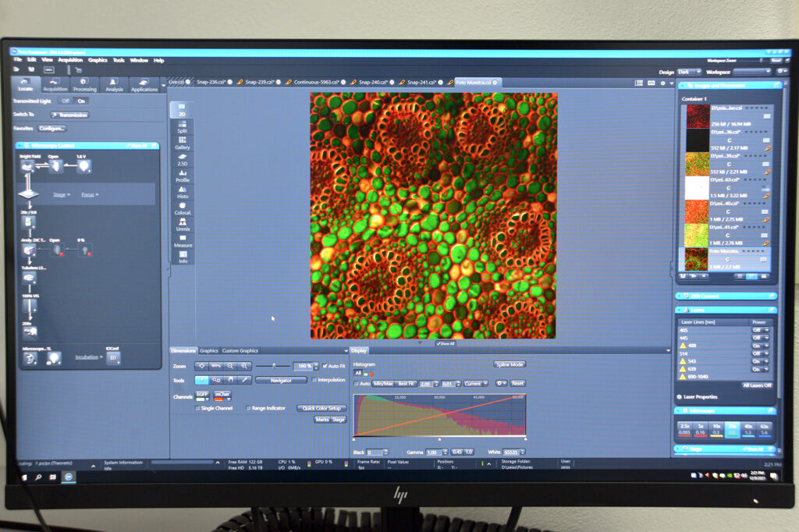Open the Design dropdown set to Dark
Image resolution: width=799 pixels, height=532 pixels.
click(x=691, y=71)
